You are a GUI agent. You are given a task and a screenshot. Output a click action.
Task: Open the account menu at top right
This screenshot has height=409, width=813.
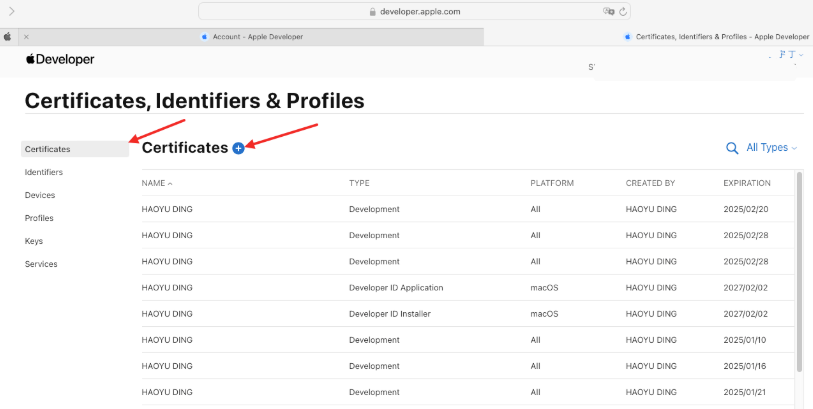[x=790, y=55]
